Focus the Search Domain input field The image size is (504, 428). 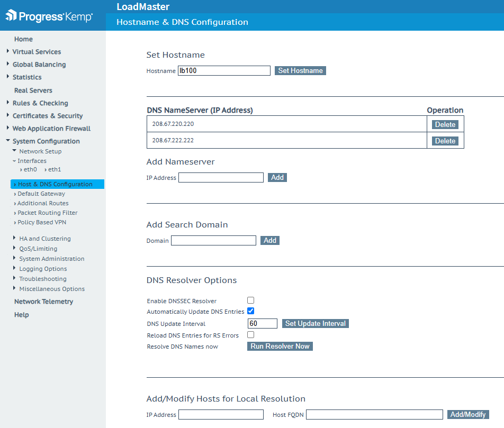click(213, 240)
